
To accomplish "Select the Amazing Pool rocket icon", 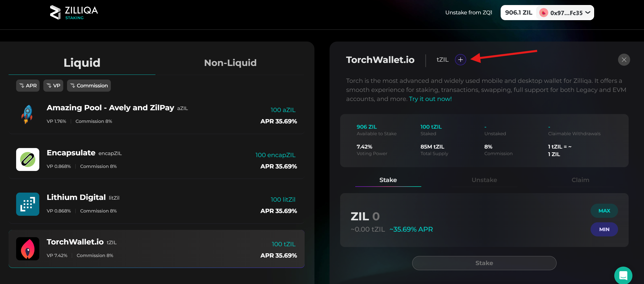I will tap(27, 114).
